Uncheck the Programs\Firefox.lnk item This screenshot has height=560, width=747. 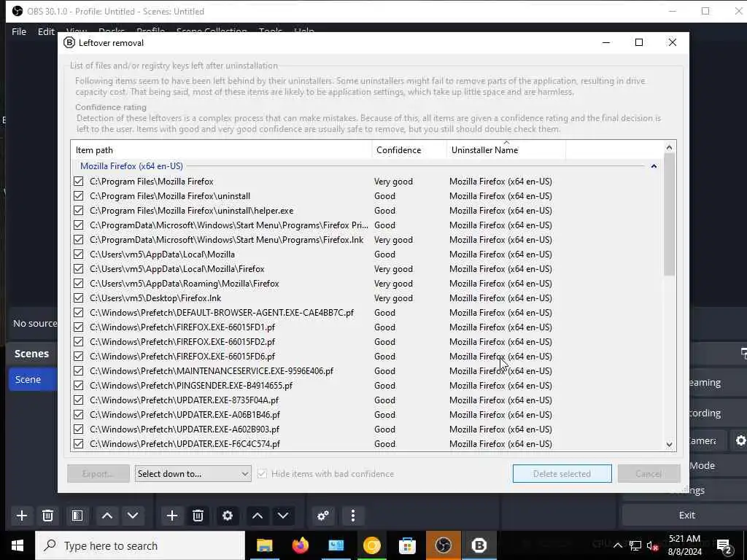pyautogui.click(x=79, y=239)
